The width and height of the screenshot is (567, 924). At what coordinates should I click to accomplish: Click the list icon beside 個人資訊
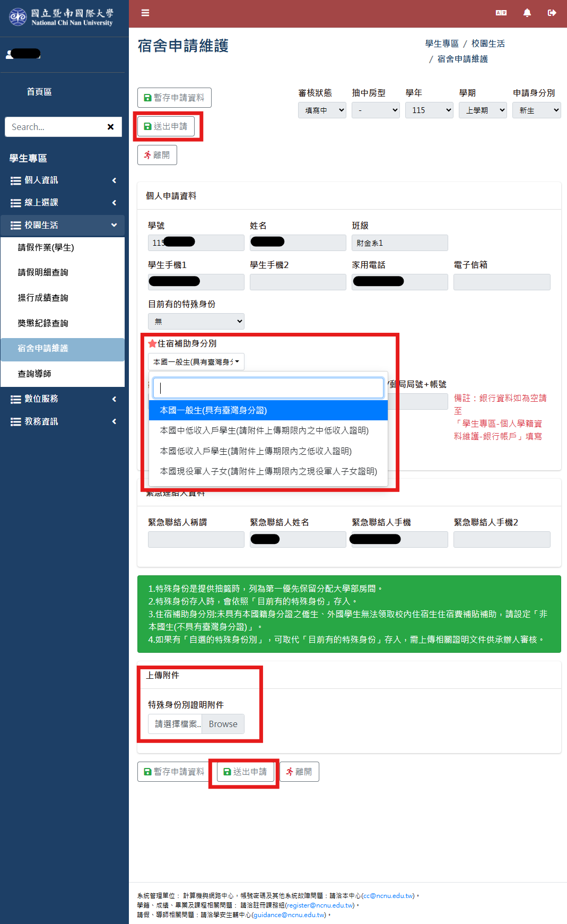click(16, 180)
